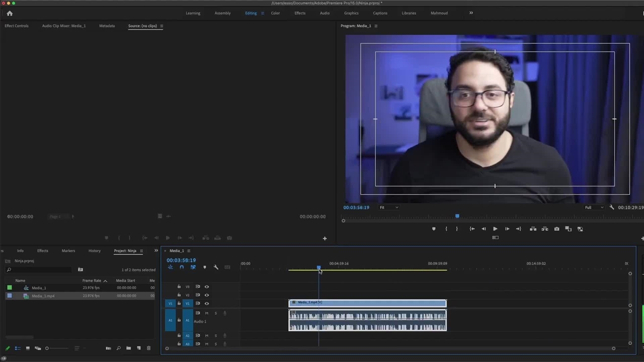
Task: Toggle lock on track V3
Action: pyautogui.click(x=179, y=287)
